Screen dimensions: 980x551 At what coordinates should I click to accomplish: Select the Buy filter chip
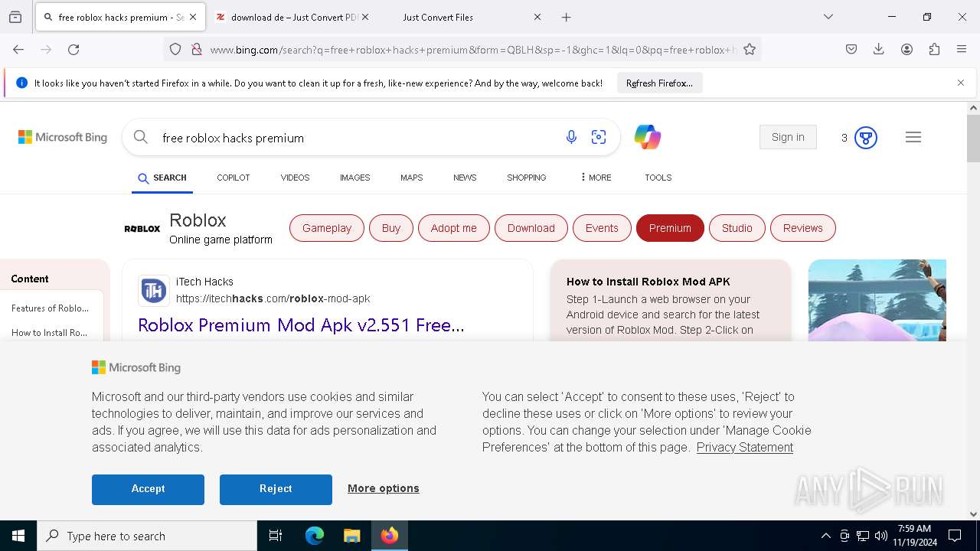391,228
